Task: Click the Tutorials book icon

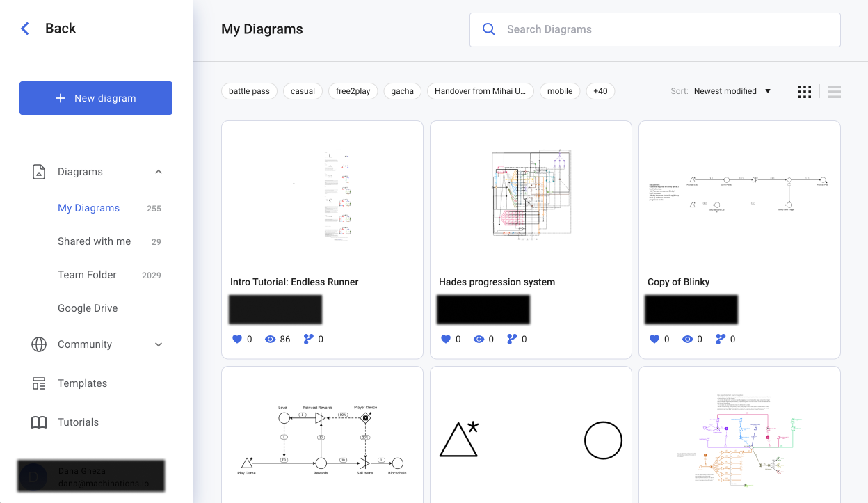Action: click(39, 422)
